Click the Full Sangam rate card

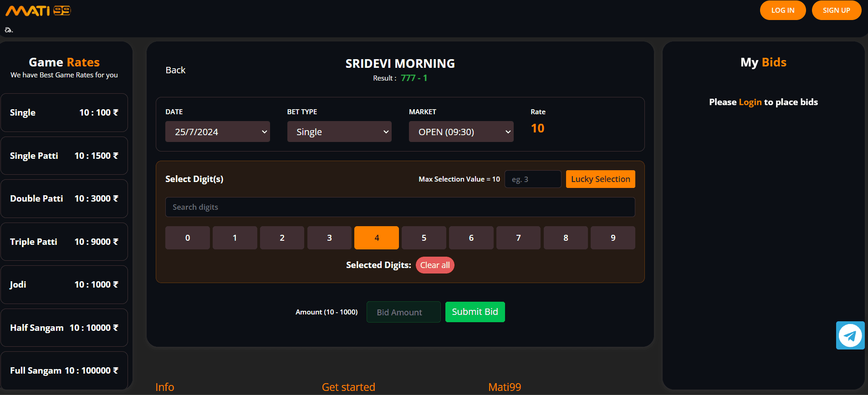click(x=64, y=370)
